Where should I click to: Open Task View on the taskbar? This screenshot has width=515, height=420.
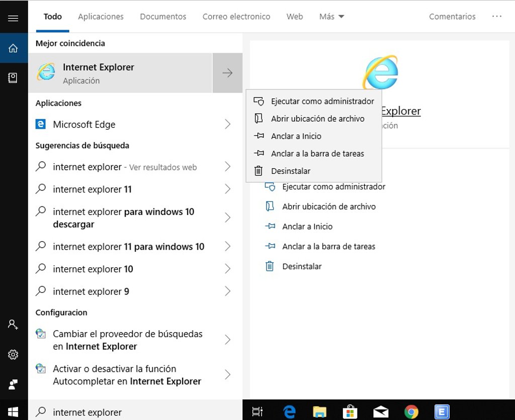pos(257,411)
